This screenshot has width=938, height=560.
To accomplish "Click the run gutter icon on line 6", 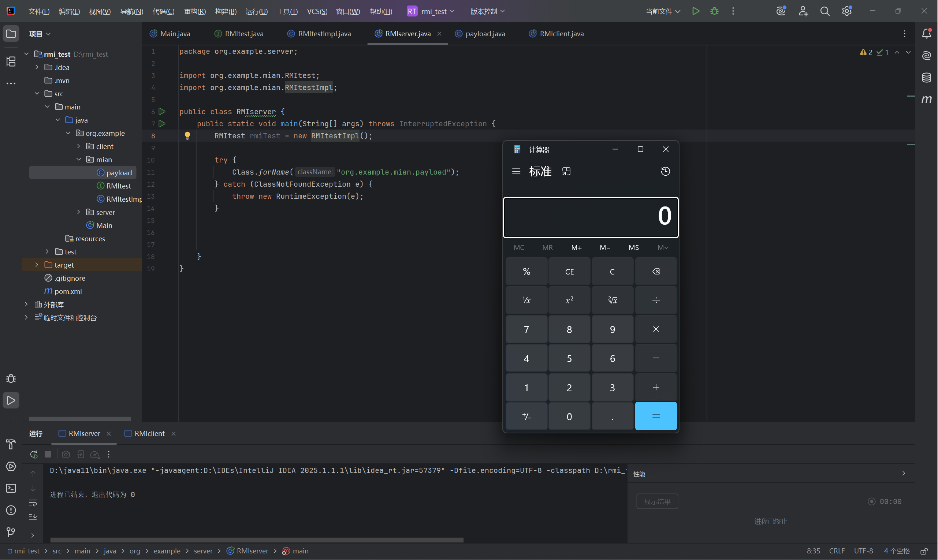I will pyautogui.click(x=162, y=112).
